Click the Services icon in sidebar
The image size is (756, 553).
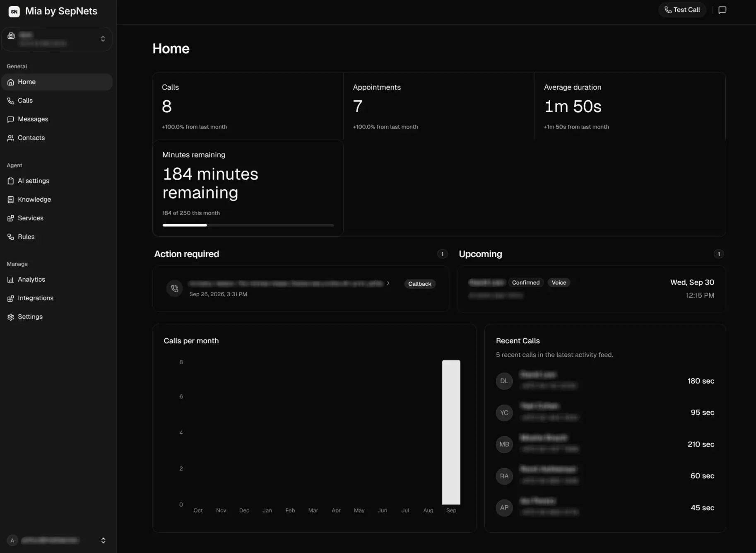(x=11, y=218)
